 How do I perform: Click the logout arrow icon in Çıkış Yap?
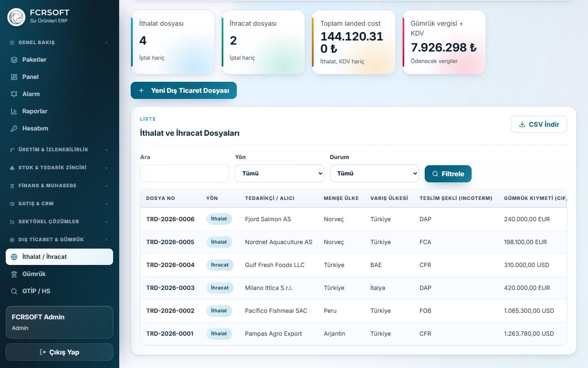pos(42,352)
